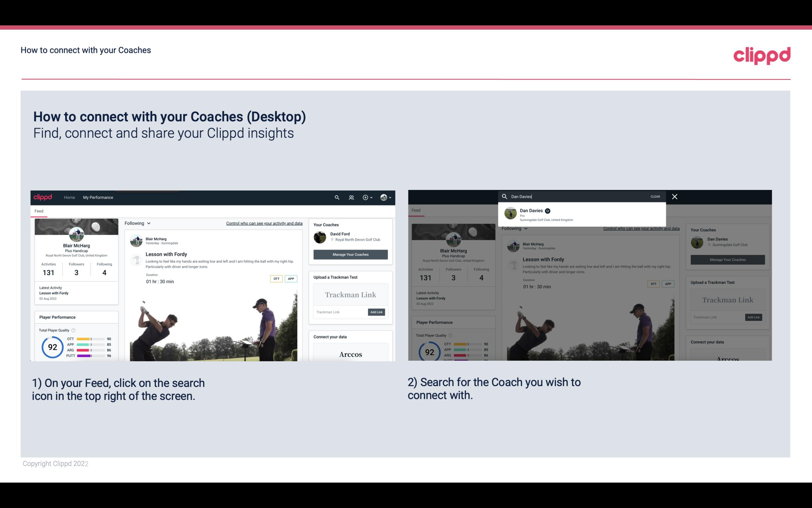This screenshot has height=508, width=812.
Task: Click the CLEAR button in search bar
Action: coord(655,196)
